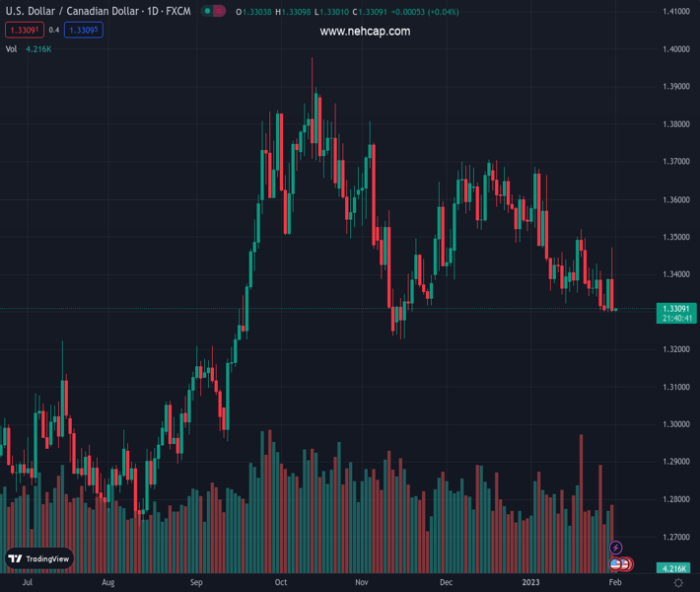Click the green volume label 4.216K on axis
The width and height of the screenshot is (700, 592).
[x=675, y=569]
